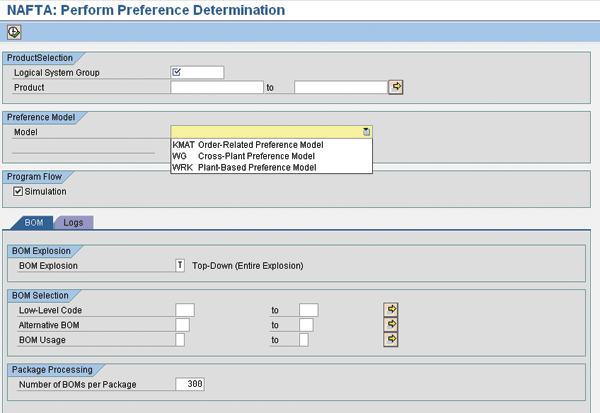600x413 pixels.
Task: Open multiple selection arrow for Alternative BOM
Action: 391,325
